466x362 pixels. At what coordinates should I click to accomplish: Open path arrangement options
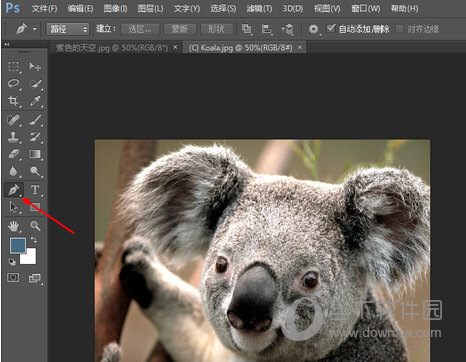pyautogui.click(x=287, y=29)
